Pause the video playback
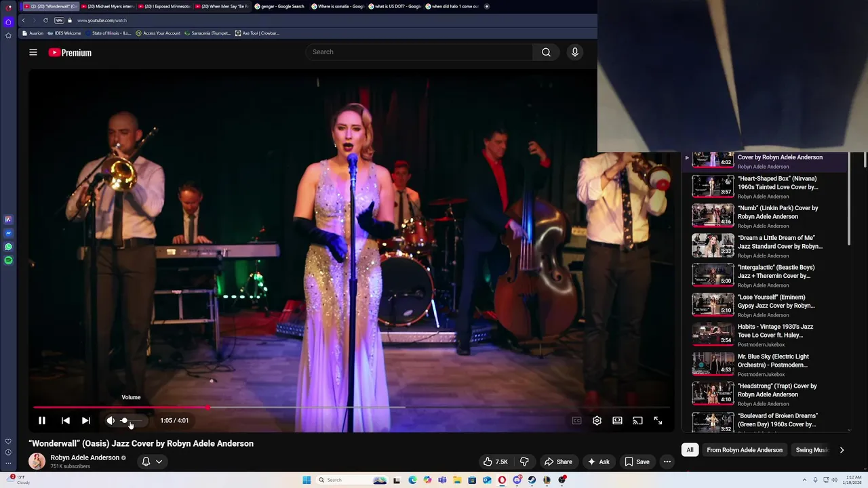 pos(42,421)
